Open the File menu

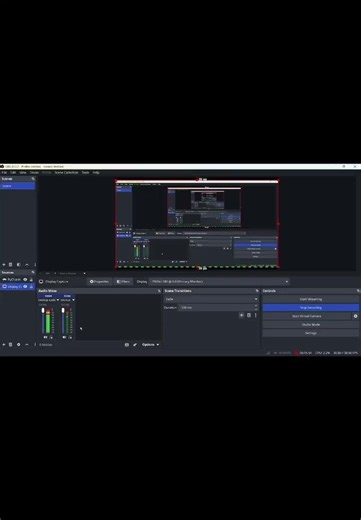click(x=4, y=173)
